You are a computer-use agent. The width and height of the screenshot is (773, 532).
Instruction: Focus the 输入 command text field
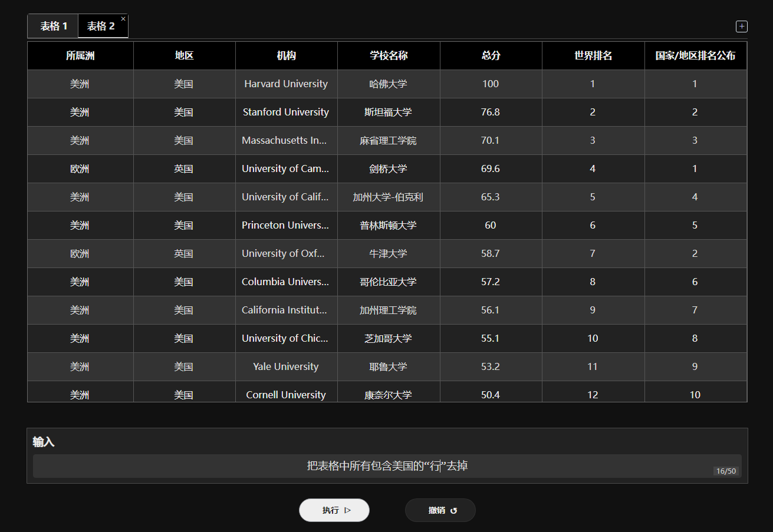pos(387,466)
